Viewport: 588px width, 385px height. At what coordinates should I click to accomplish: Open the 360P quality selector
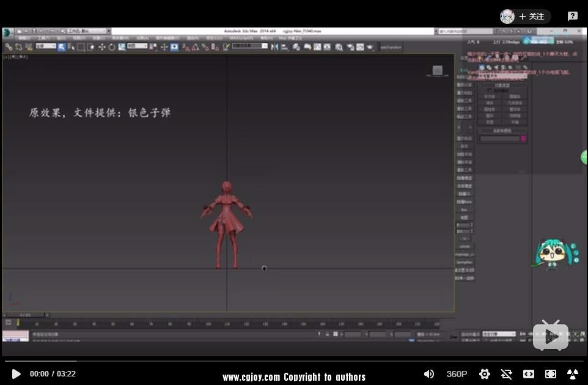[457, 374]
